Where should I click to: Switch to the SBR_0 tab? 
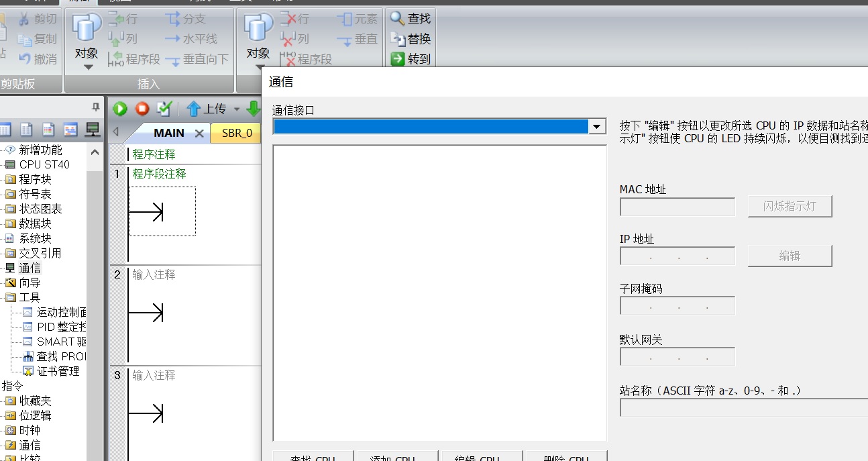point(236,133)
